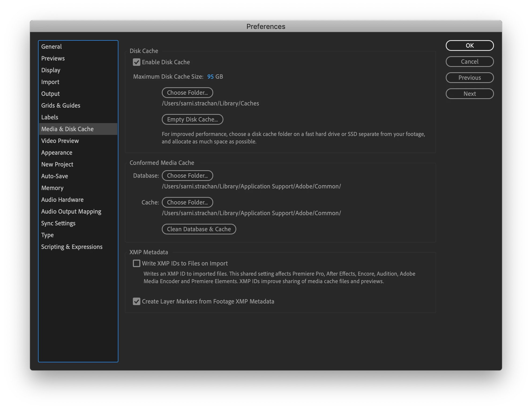Switch to the Memory preferences category
The height and width of the screenshot is (410, 532).
[52, 188]
